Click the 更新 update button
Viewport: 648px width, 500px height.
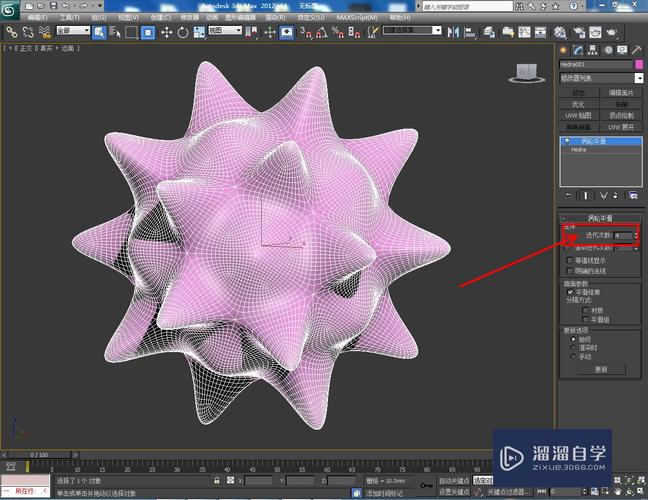pyautogui.click(x=601, y=369)
